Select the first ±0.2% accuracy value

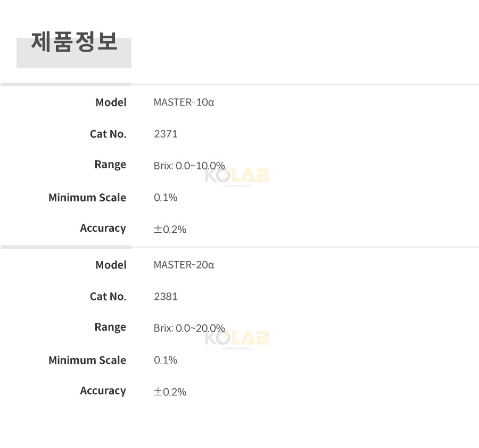(x=170, y=230)
